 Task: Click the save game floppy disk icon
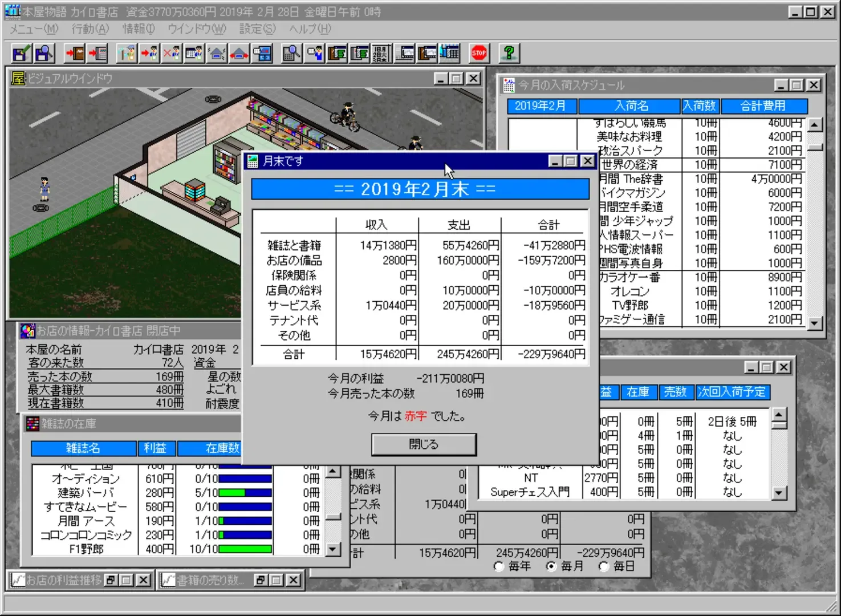22,54
